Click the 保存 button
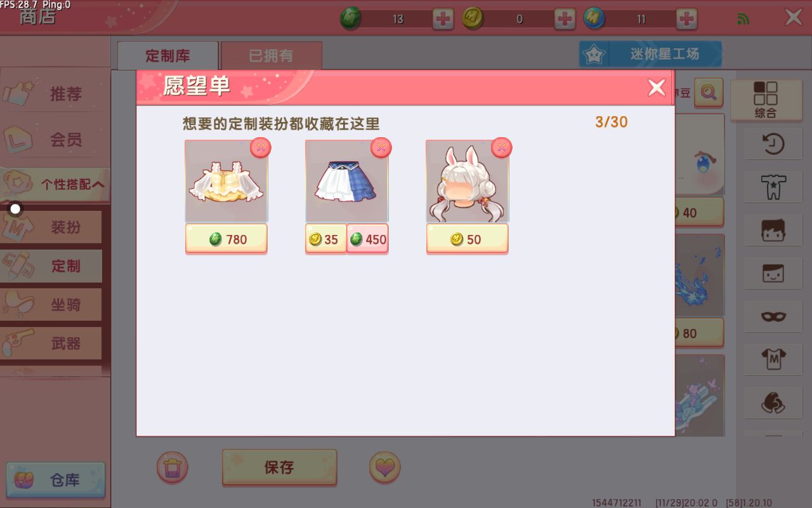The width and height of the screenshot is (812, 508). click(x=279, y=468)
